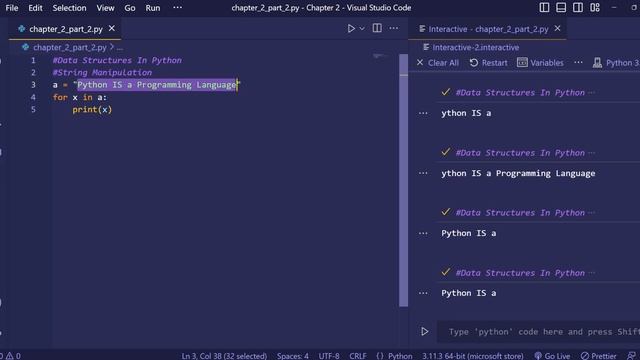This screenshot has height=360, width=640.
Task: Click the 'for x in a:' code line
Action: tap(80, 97)
